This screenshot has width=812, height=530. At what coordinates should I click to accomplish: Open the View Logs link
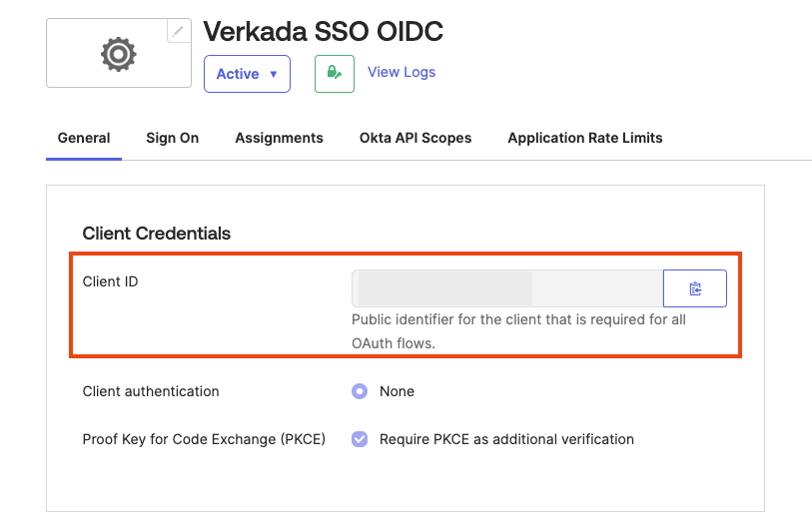pos(402,72)
